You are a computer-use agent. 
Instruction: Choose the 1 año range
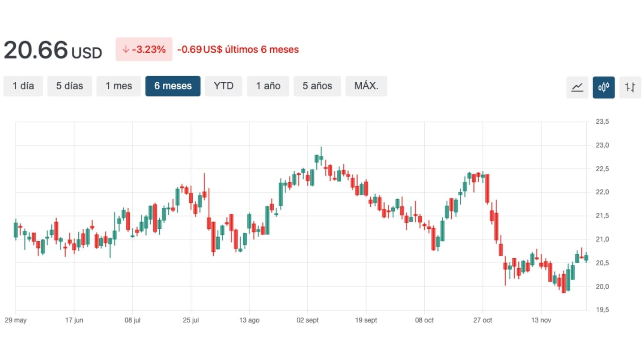tap(268, 86)
